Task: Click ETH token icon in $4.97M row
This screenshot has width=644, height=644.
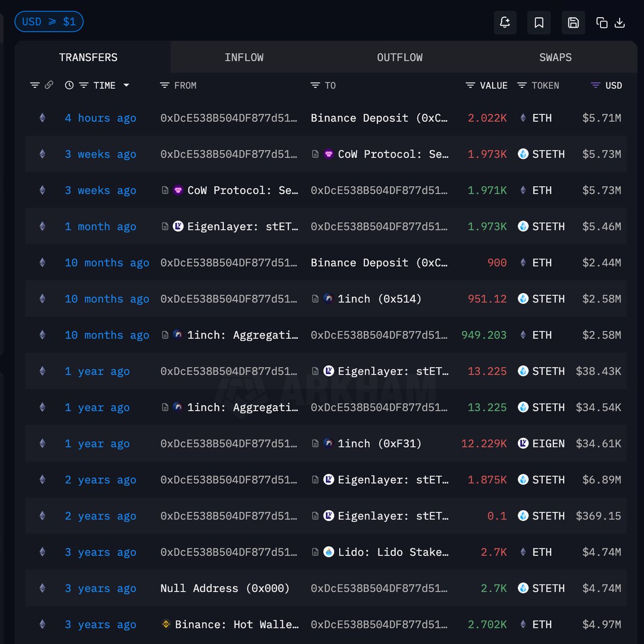Action: 523,625
